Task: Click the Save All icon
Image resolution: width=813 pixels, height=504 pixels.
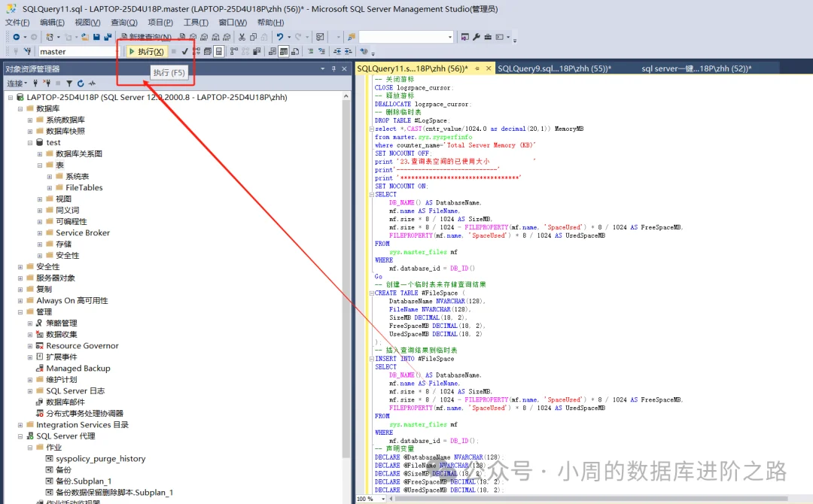Action: (x=108, y=37)
